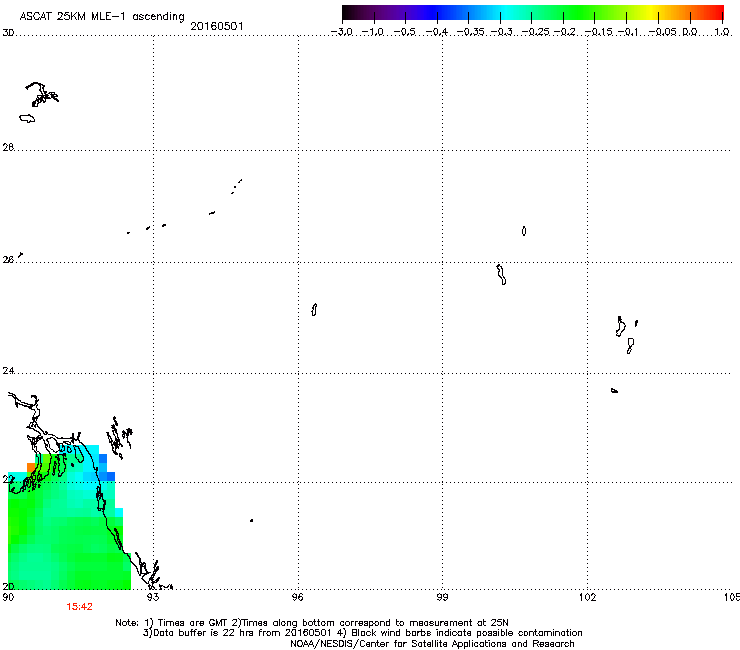Click the -0.3 value on the color scale
Screen dimensions: 740x650
click(501, 32)
